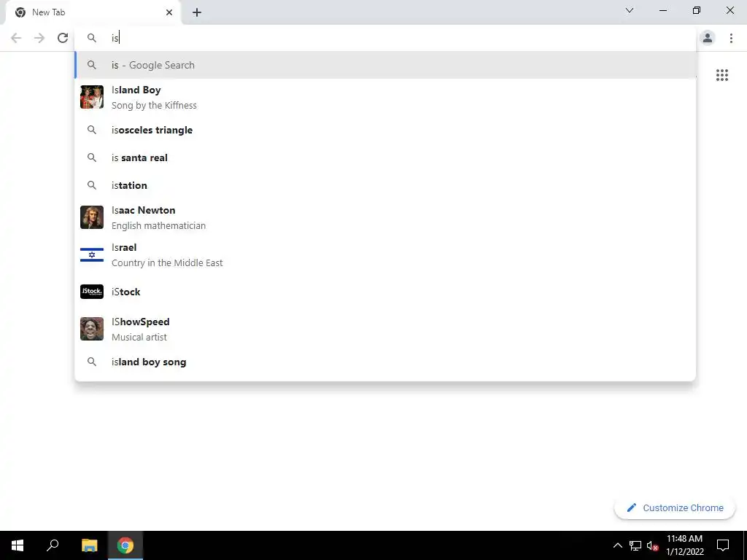Click the iStock logo icon
The height and width of the screenshot is (560, 747).
point(92,292)
